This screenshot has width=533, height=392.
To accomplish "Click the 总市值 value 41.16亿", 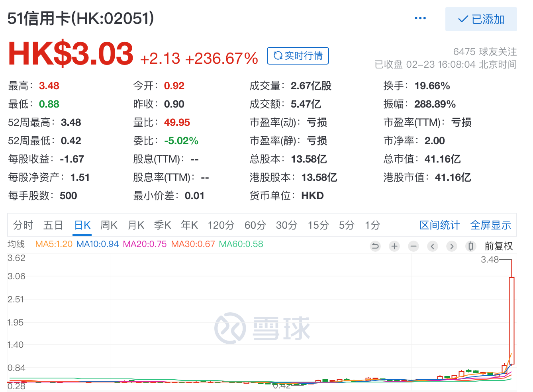I will 443,159.
